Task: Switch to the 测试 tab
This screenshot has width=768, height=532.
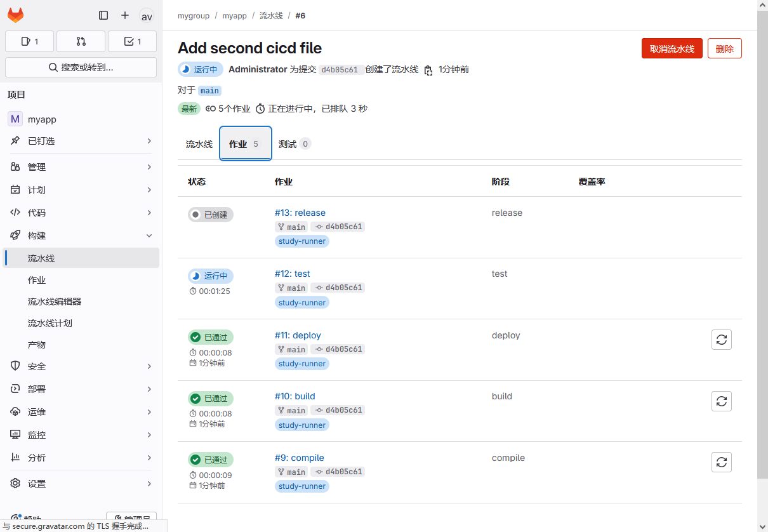Action: pyautogui.click(x=294, y=144)
